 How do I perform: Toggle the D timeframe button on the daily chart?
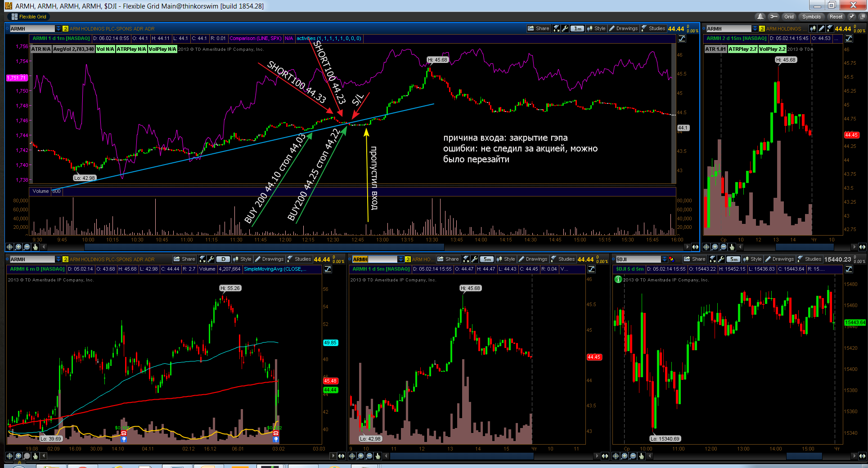coord(223,259)
